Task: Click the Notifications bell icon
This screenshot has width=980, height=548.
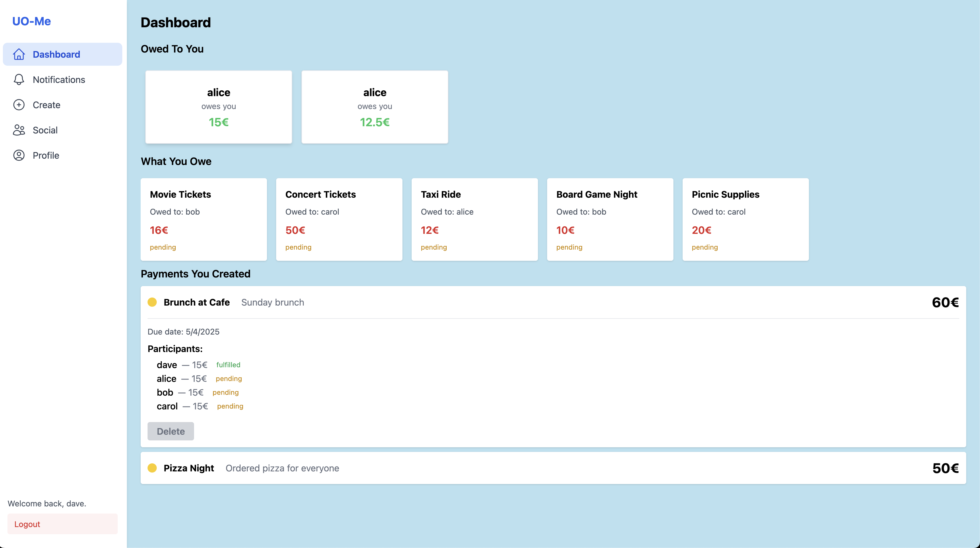Action: 19,79
